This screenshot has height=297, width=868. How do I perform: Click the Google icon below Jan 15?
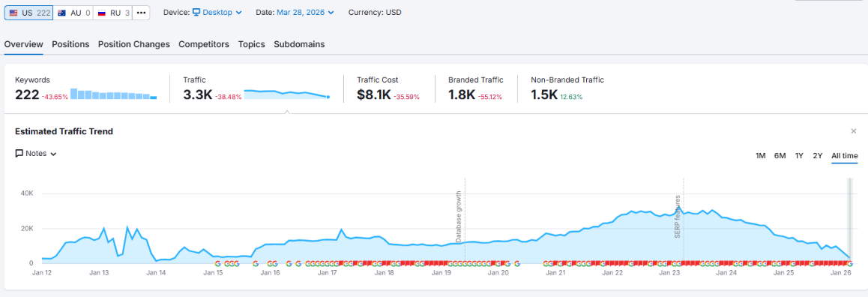click(x=217, y=264)
